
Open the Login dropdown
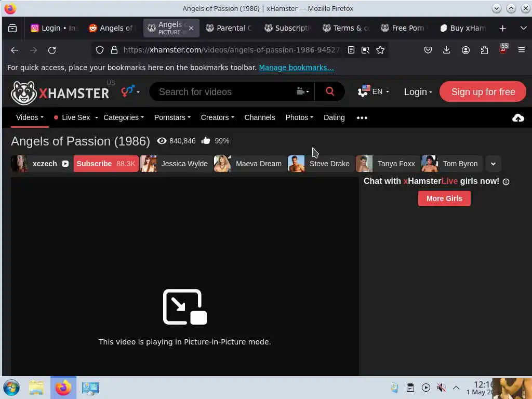point(418,91)
